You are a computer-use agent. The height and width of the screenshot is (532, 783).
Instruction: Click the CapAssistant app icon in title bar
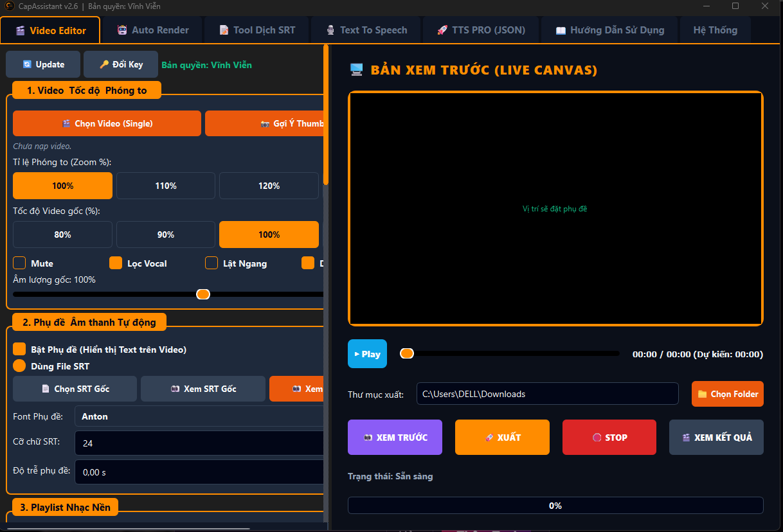click(10, 6)
